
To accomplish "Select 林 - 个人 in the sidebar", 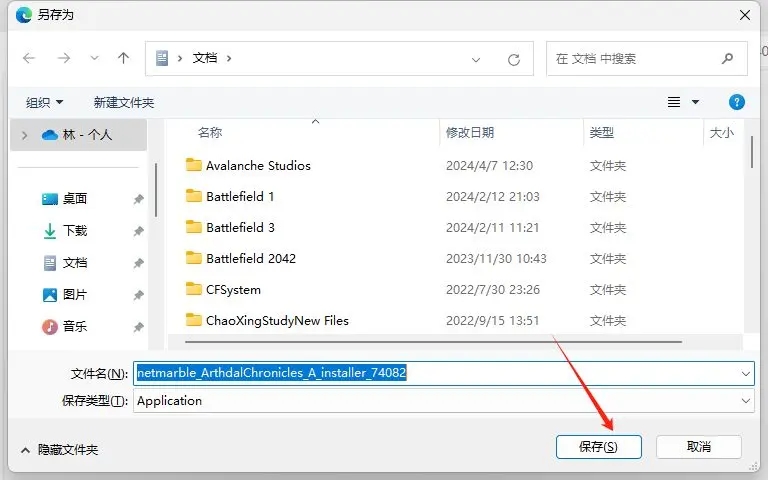I will pyautogui.click(x=78, y=135).
